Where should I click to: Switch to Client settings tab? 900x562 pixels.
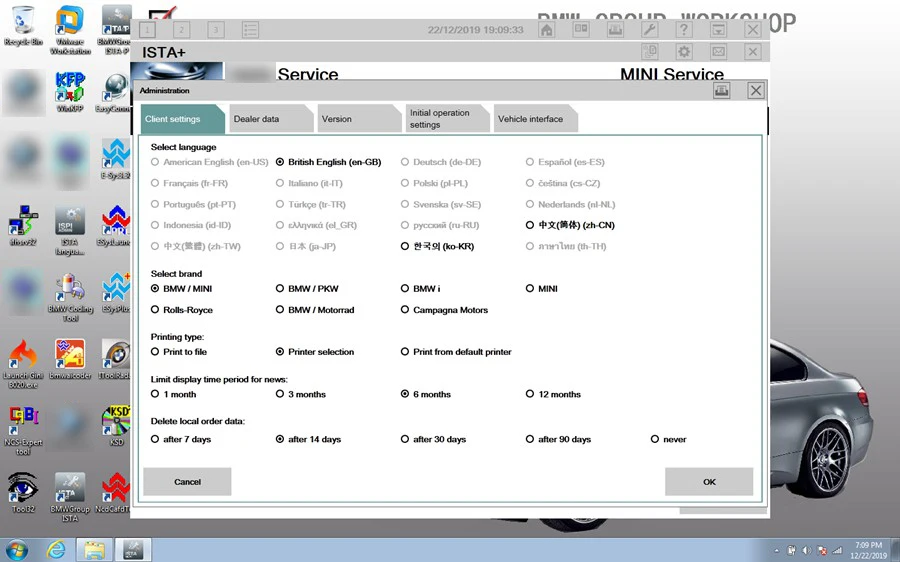tap(181, 119)
